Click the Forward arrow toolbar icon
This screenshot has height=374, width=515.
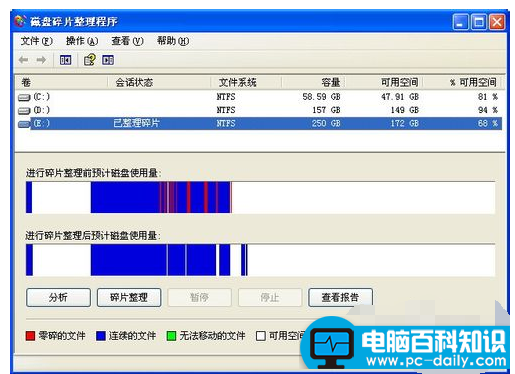41,60
